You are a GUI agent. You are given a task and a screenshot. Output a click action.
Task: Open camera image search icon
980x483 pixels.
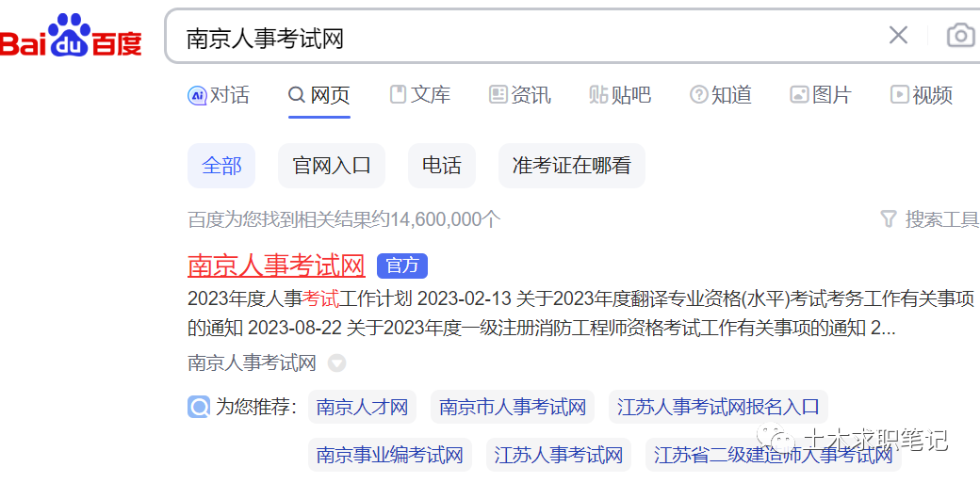[960, 36]
